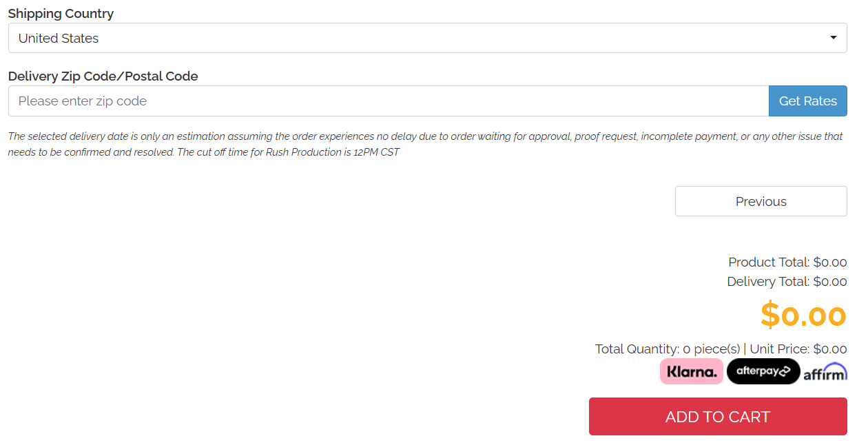Screen dimensions: 868x445
Task: Click the Delivery Zip Code/Postal Code label
Action: [x=103, y=76]
